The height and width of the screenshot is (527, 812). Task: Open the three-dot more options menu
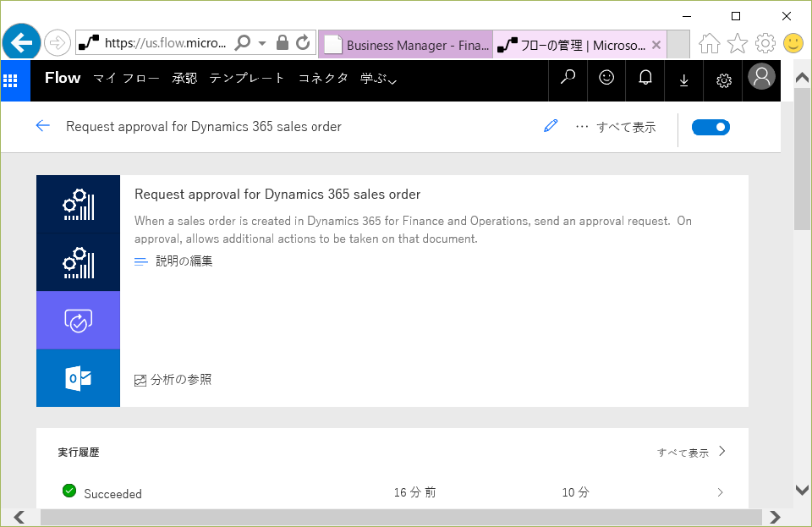(582, 127)
